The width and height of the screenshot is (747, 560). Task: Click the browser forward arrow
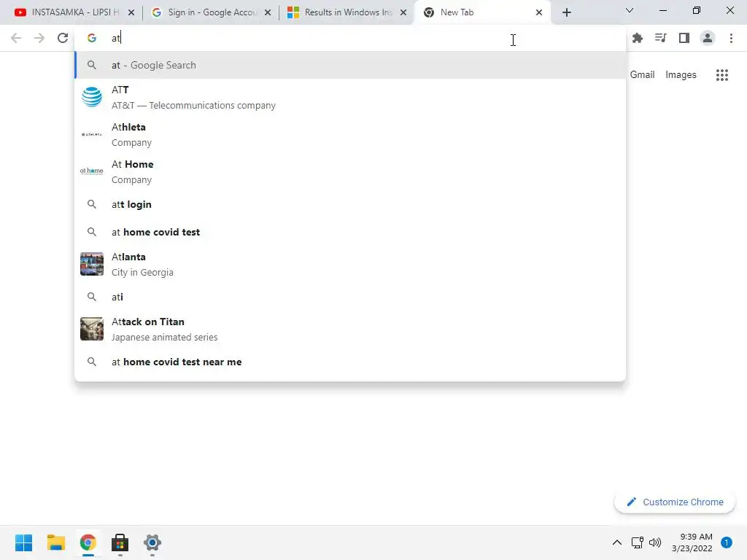coord(39,38)
